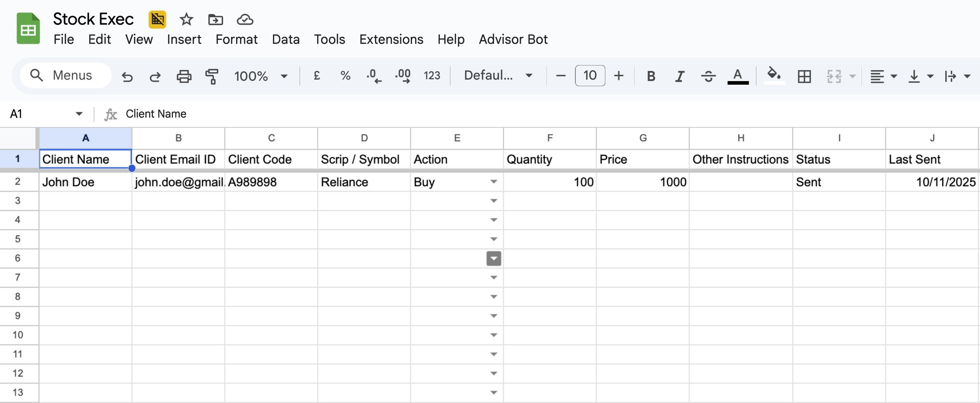Click the Client Email ID header cell
The width and height of the screenshot is (980, 403).
tap(178, 159)
